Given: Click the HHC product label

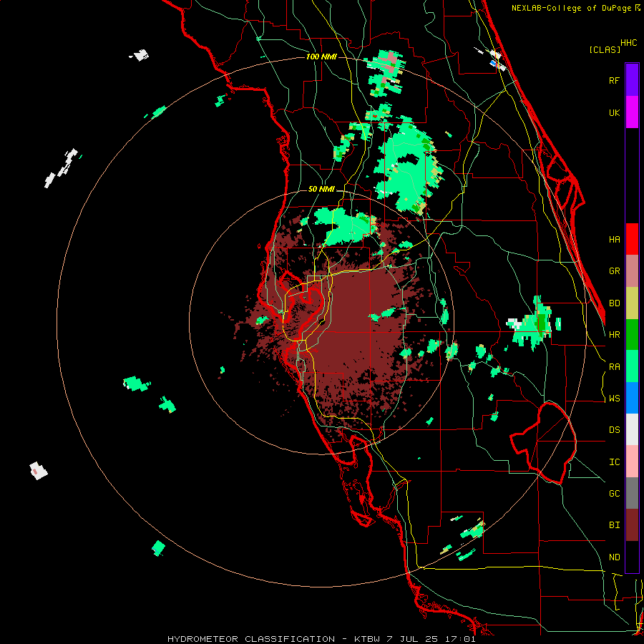Looking at the screenshot, I should (629, 43).
